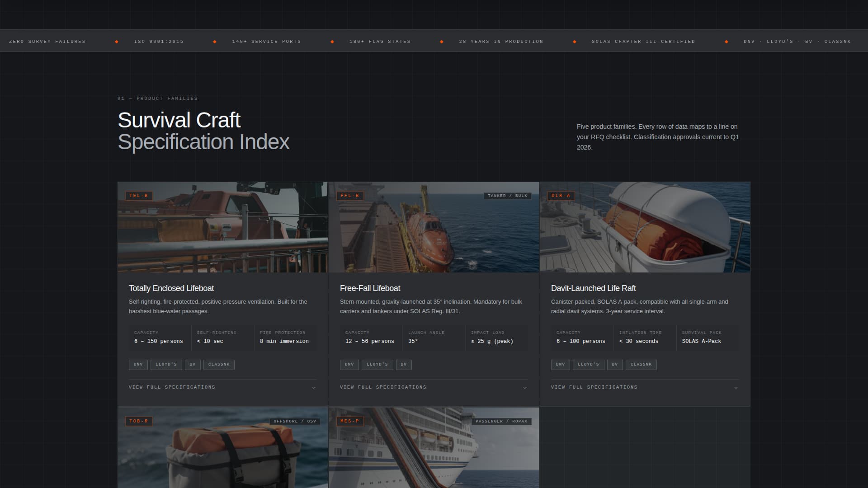
Task: Toggle the LLOYD'S badge on Free-Fall Lifeboat
Action: point(378,365)
